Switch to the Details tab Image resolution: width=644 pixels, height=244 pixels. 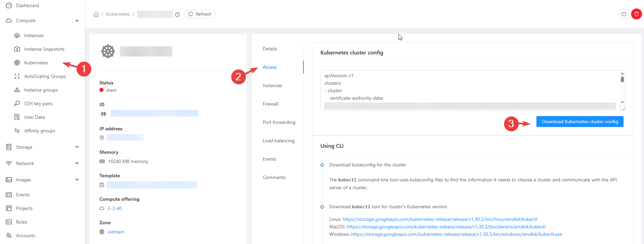point(270,49)
